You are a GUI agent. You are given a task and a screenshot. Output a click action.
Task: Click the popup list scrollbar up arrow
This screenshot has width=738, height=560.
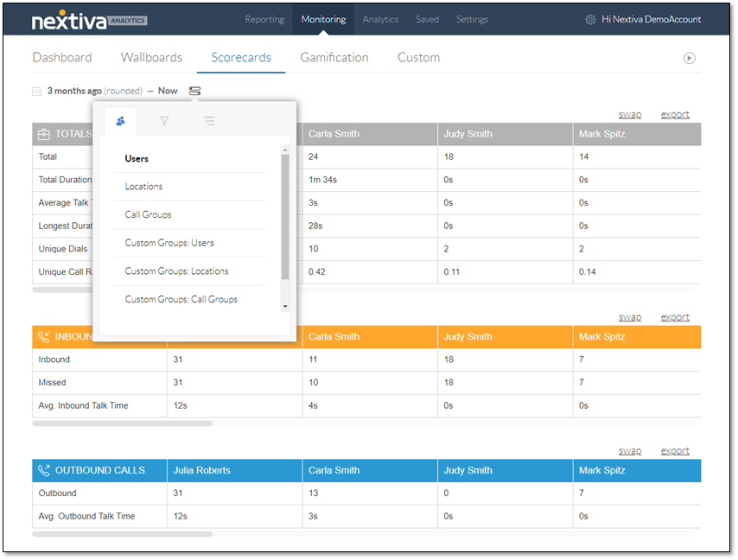(x=285, y=150)
